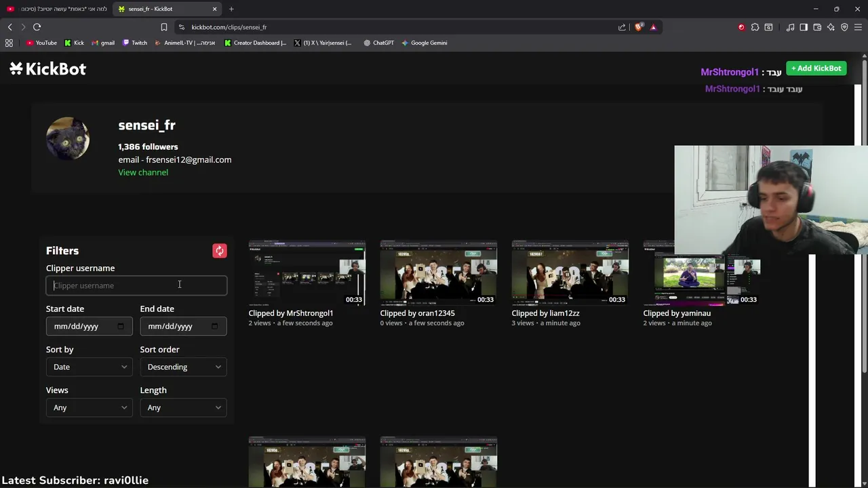Open the bookmarks apps grid icon
868x488 pixels.
9,43
